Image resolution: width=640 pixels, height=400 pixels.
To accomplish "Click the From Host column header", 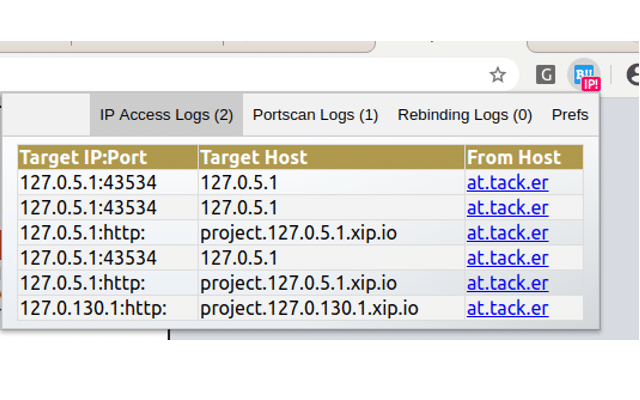I will tap(524, 157).
